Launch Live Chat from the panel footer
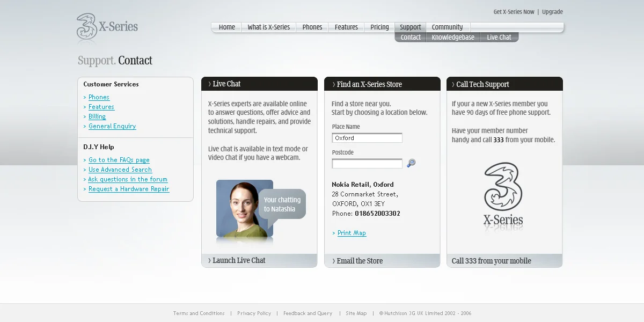Screen dimensions: 644x322 [259, 260]
